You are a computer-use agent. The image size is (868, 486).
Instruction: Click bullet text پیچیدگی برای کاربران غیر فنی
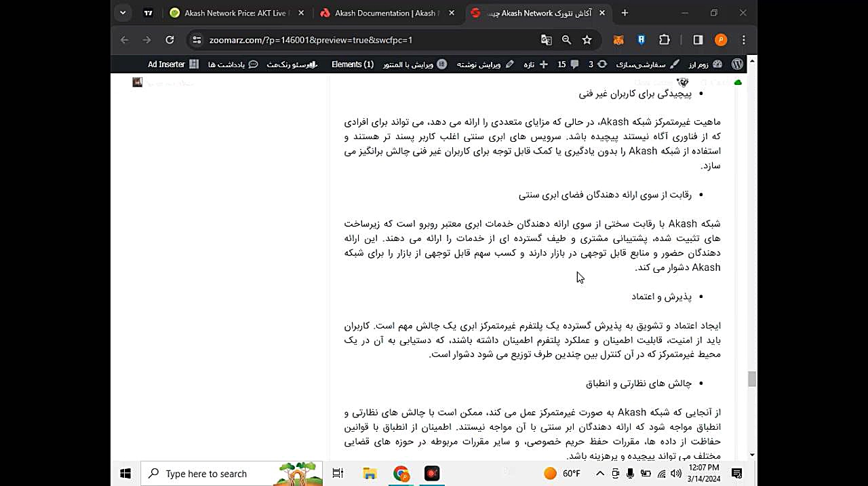pos(635,94)
